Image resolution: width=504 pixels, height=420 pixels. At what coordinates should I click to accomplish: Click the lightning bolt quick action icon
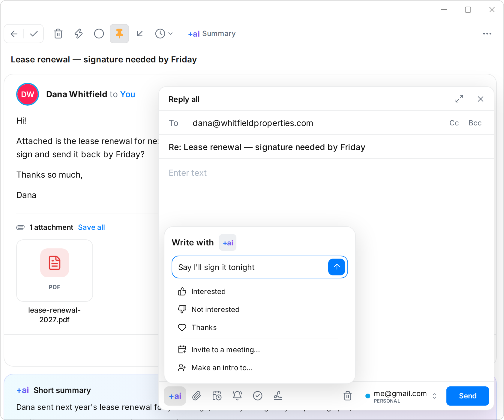[79, 34]
